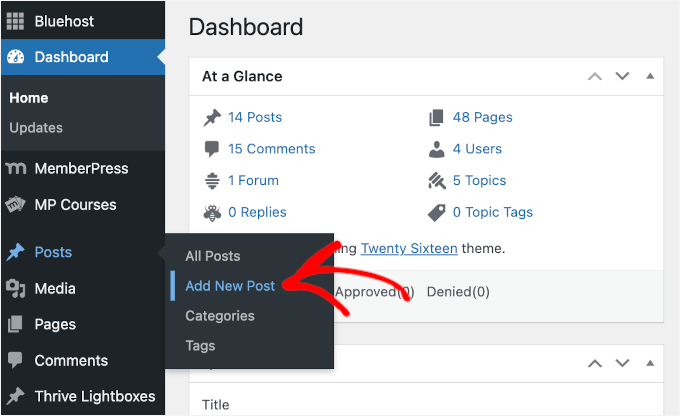Click the MemberPress logo icon
Image resolution: width=680 pixels, height=416 pixels.
(15, 168)
